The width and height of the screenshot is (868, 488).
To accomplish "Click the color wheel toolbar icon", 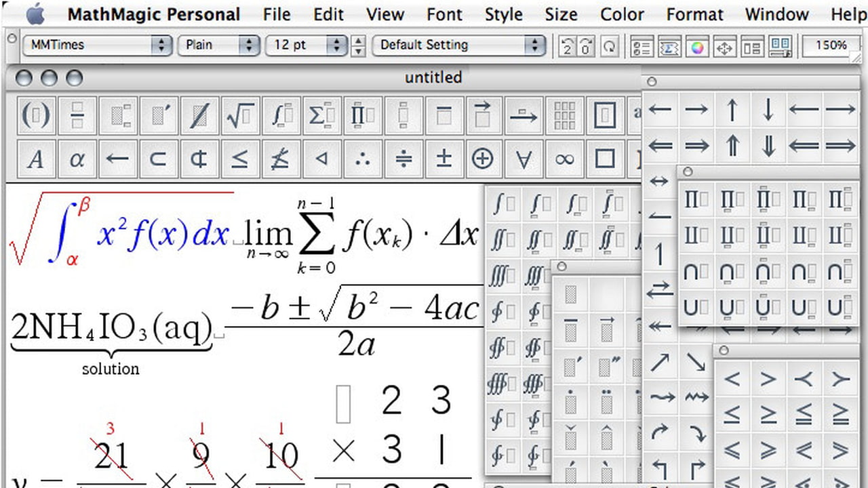I will coord(696,47).
